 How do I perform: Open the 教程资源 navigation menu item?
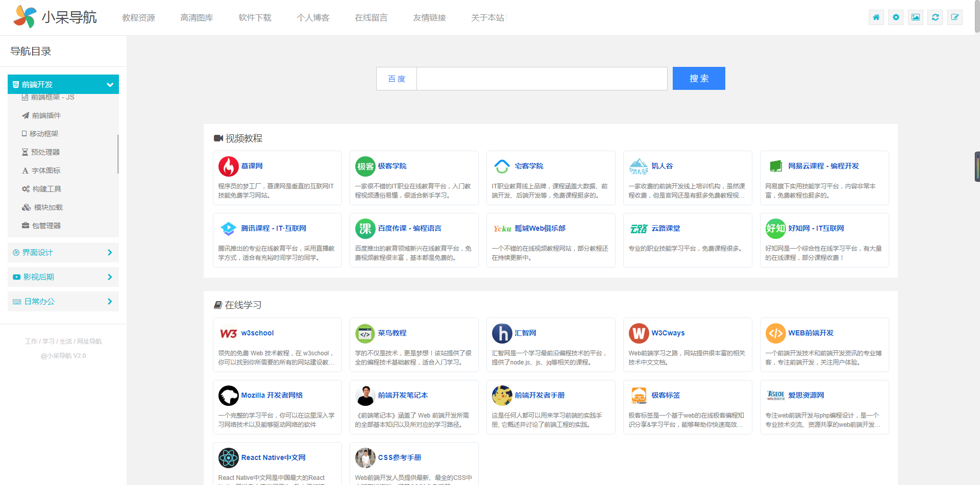pyautogui.click(x=138, y=18)
